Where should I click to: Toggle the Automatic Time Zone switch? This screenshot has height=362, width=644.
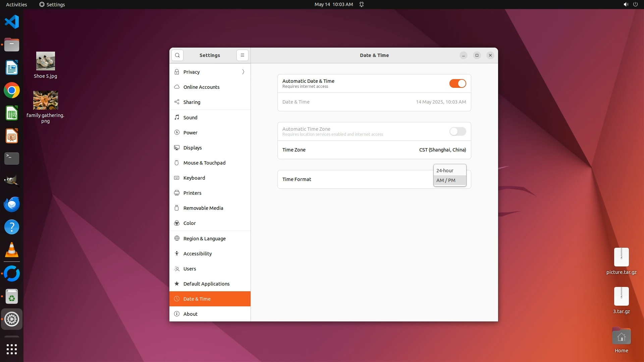point(458,131)
